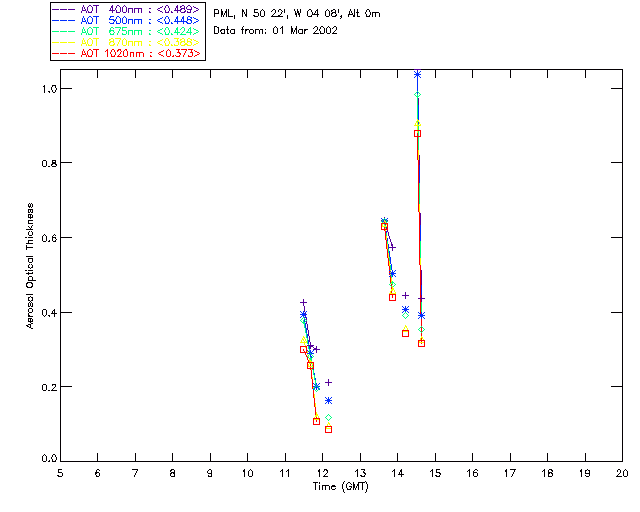
Task: Click the x-axis tick label 17
Action: tap(510, 473)
